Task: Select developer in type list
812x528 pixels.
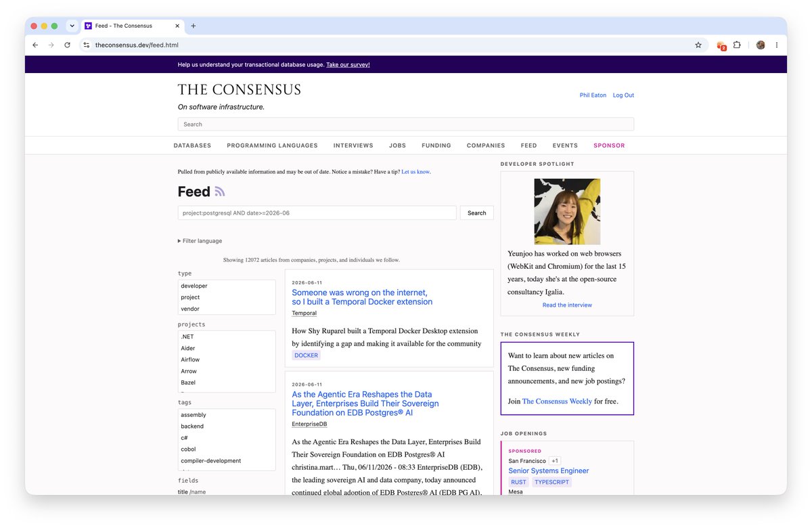Action: point(226,286)
